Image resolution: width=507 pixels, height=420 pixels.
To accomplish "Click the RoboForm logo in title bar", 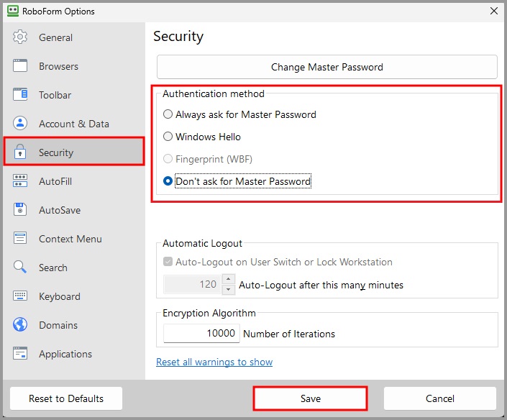I will (13, 11).
